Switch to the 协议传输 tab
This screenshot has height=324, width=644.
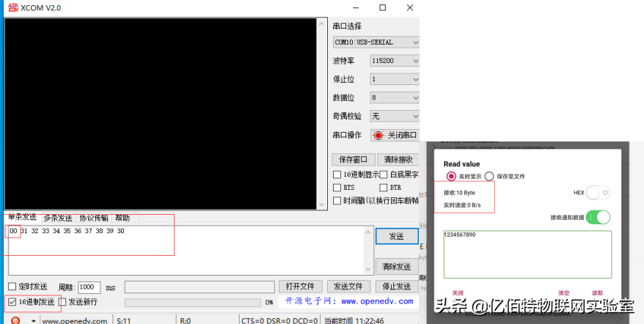[94, 218]
